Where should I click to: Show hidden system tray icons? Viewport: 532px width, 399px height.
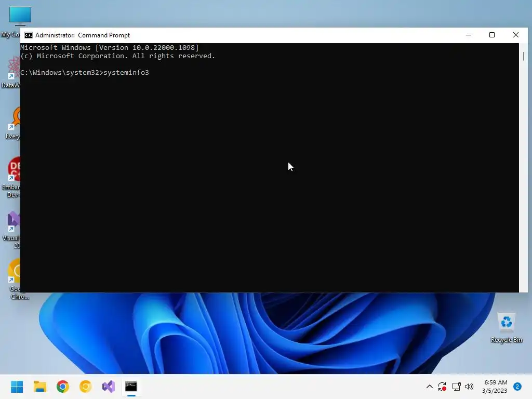[429, 387]
